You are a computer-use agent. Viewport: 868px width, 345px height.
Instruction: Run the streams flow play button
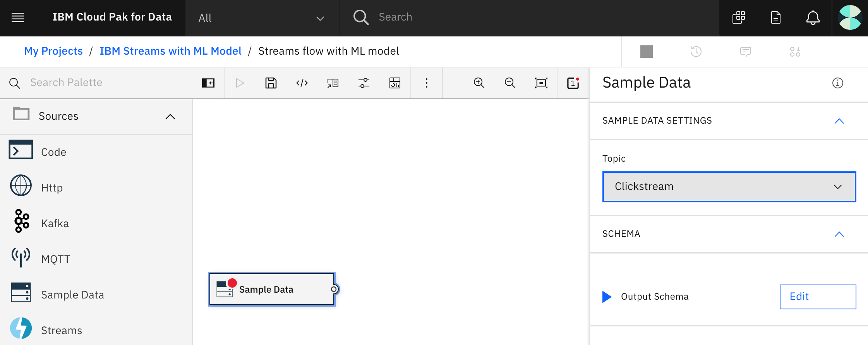click(240, 83)
